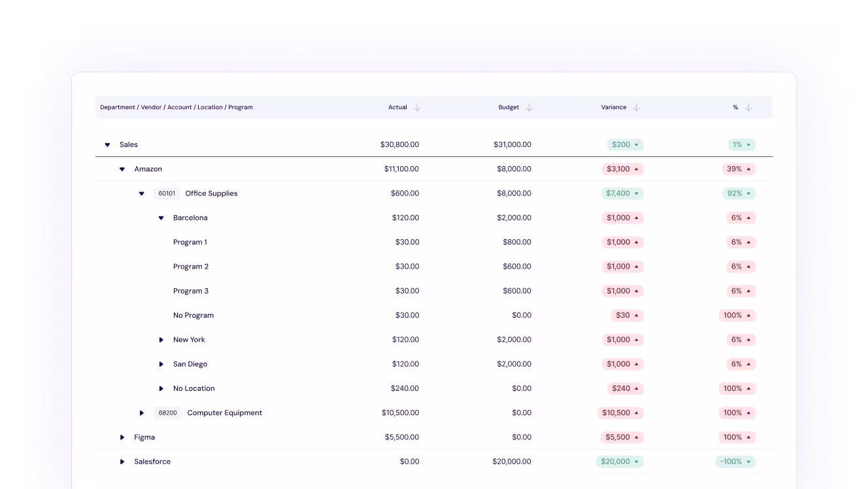Image resolution: width=868 pixels, height=489 pixels.
Task: Click the sort icon on the Variance column
Action: point(635,107)
